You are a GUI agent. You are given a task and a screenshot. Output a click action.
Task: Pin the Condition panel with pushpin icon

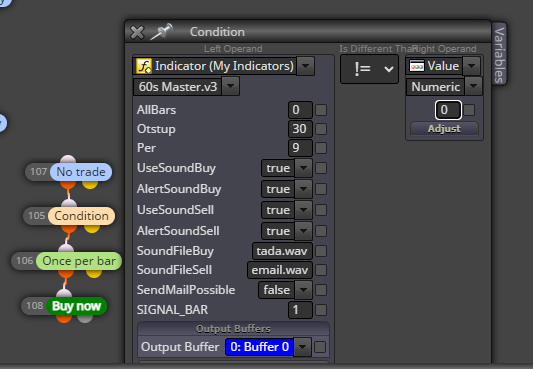(161, 32)
